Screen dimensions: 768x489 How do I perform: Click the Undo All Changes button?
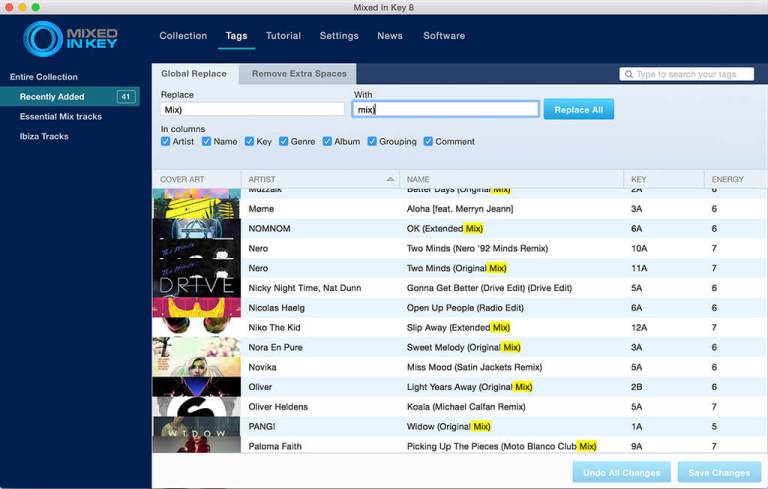pyautogui.click(x=622, y=472)
